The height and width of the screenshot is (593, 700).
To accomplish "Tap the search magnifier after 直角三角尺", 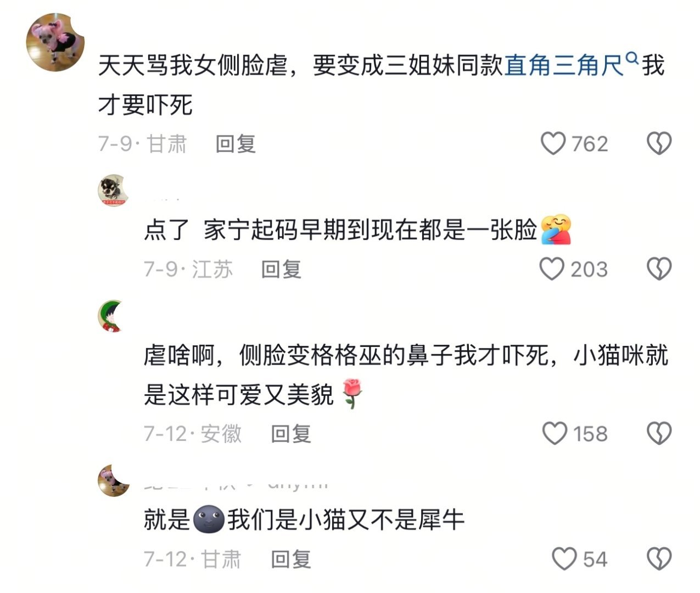I will (x=632, y=58).
